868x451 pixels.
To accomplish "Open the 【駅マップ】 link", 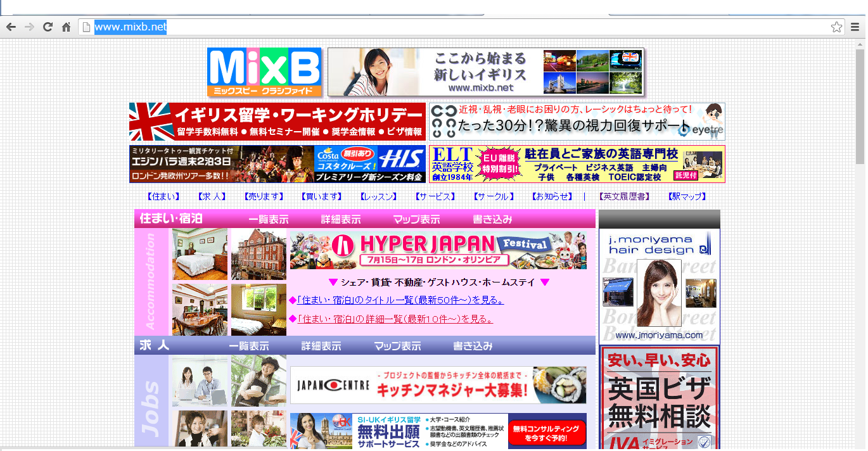I will click(687, 196).
